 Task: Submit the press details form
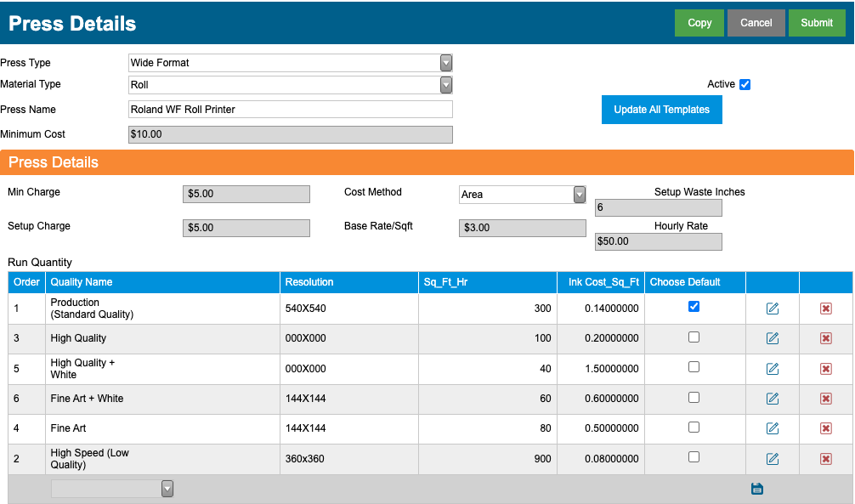click(816, 23)
